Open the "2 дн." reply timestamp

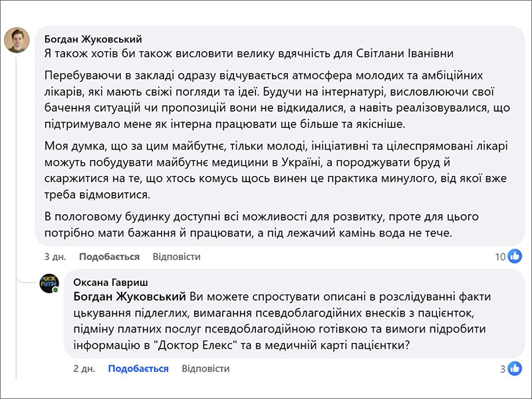(83, 368)
